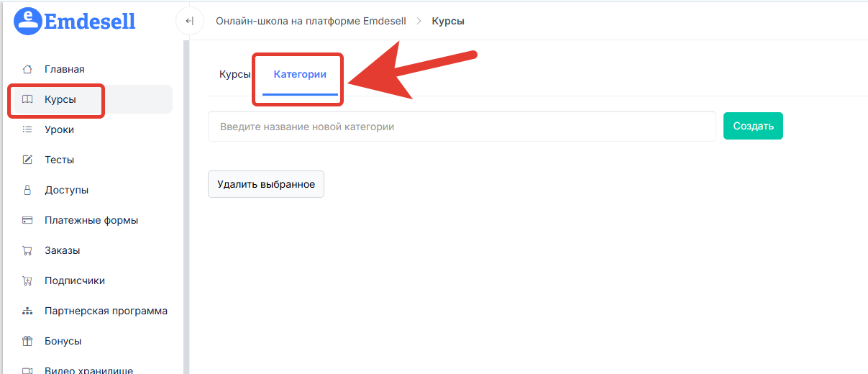The width and height of the screenshot is (868, 374).
Task: Click the pencil icon beside Тесты
Action: tap(28, 160)
